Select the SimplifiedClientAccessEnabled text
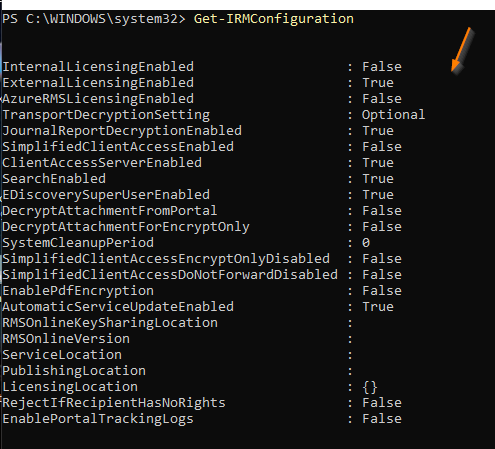This screenshot has height=449, width=495. 118,147
